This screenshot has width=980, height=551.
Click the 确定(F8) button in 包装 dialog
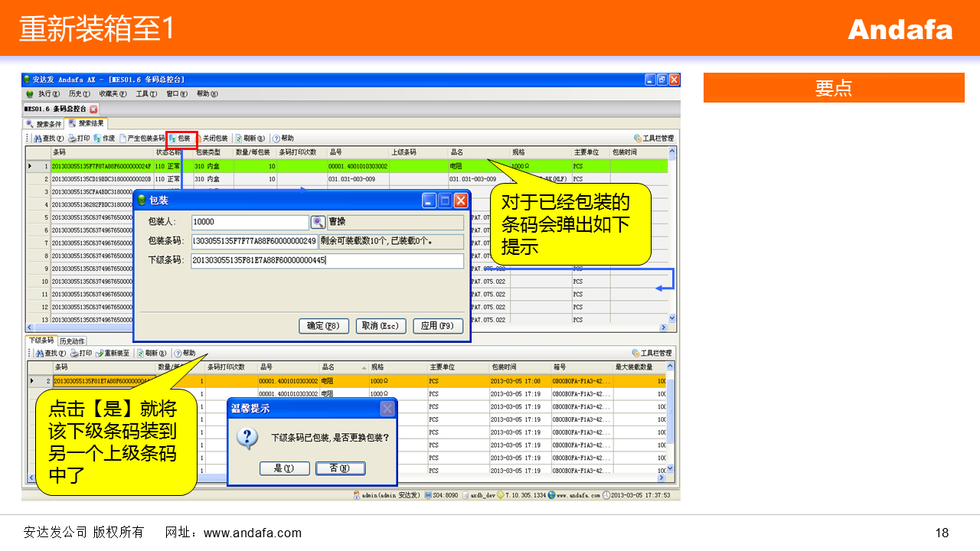[x=323, y=326]
